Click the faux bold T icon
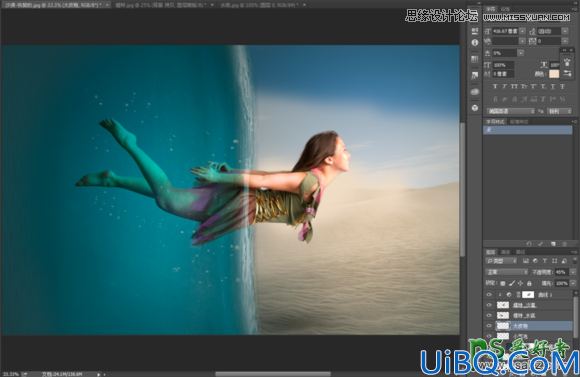 click(495, 86)
